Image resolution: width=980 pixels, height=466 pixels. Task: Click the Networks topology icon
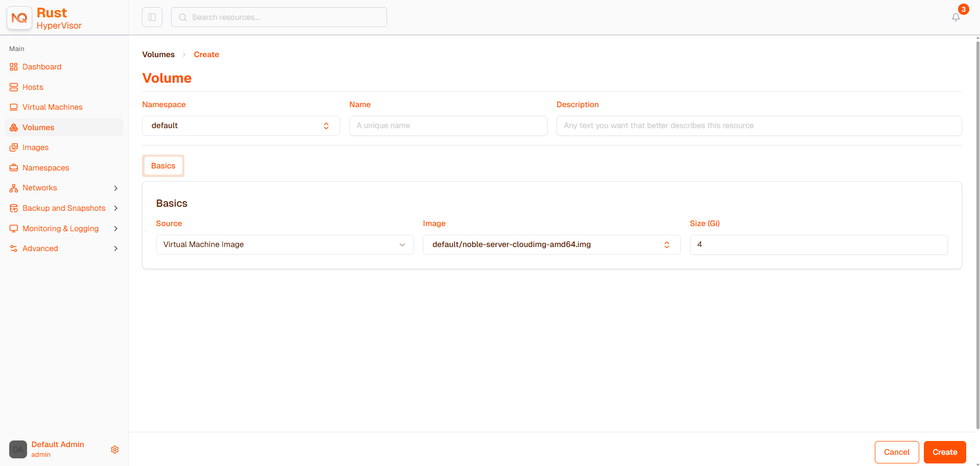(x=14, y=188)
